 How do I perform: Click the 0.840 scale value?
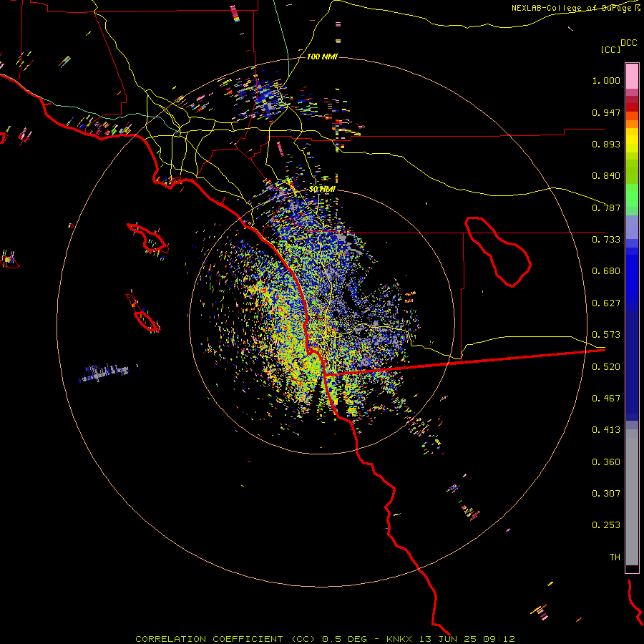point(606,176)
